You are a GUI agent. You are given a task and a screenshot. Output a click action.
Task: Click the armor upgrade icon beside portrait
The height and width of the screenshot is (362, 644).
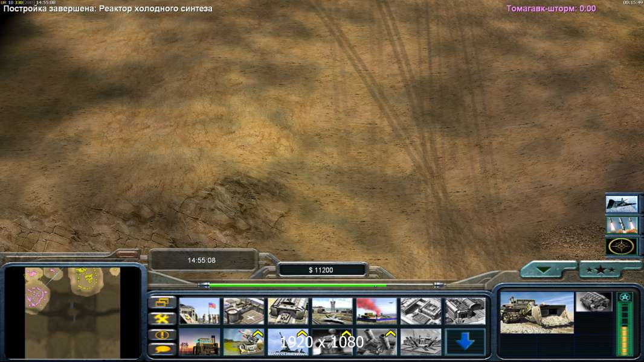pos(594,302)
